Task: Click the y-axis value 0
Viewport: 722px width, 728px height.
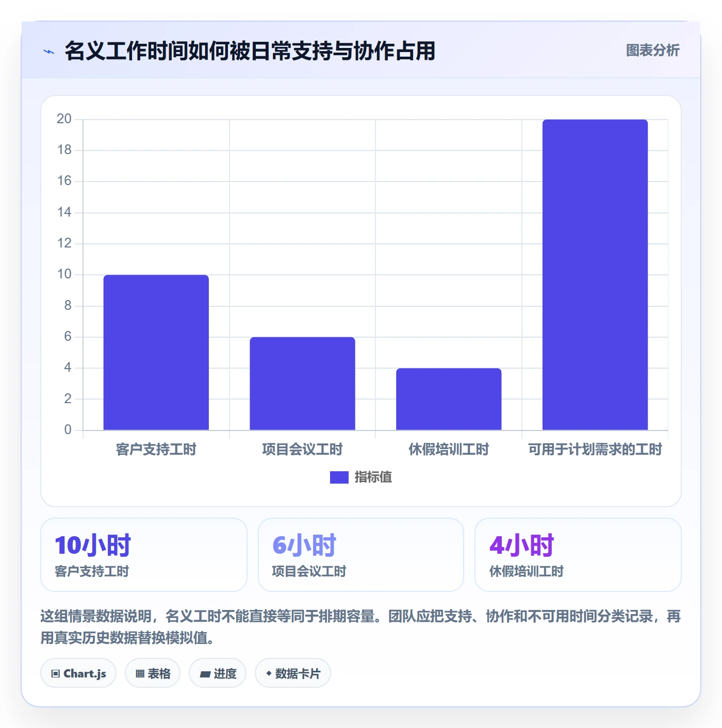Action: [x=68, y=430]
